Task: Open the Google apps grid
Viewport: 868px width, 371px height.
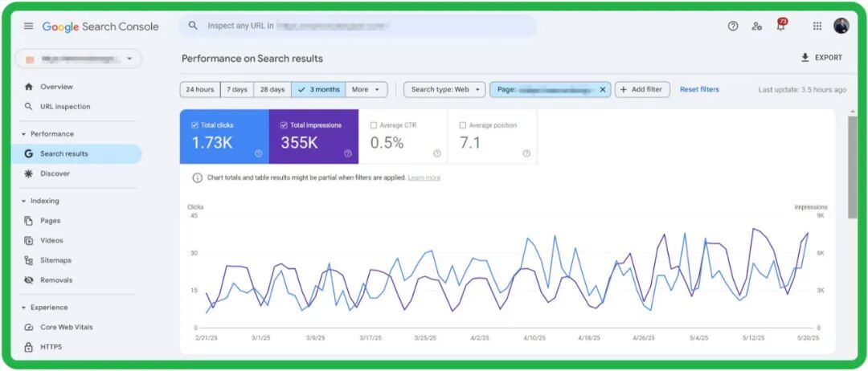Action: 817,26
